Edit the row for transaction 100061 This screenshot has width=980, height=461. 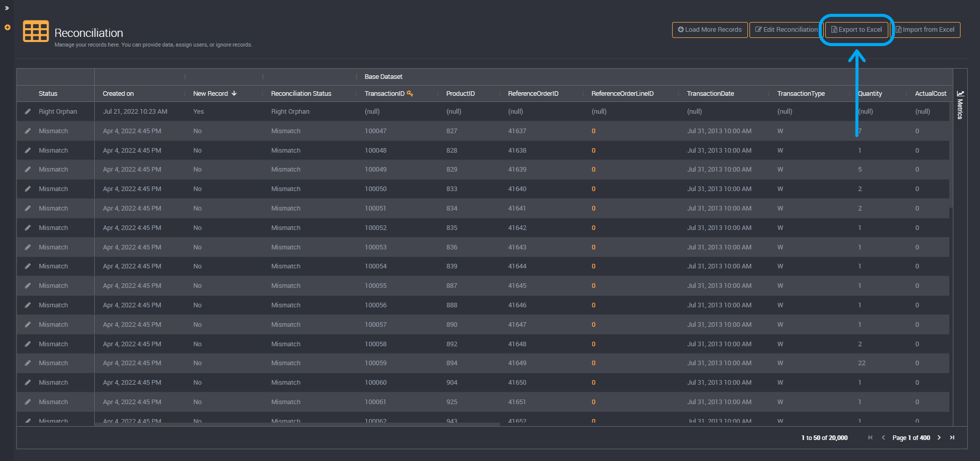(x=28, y=402)
